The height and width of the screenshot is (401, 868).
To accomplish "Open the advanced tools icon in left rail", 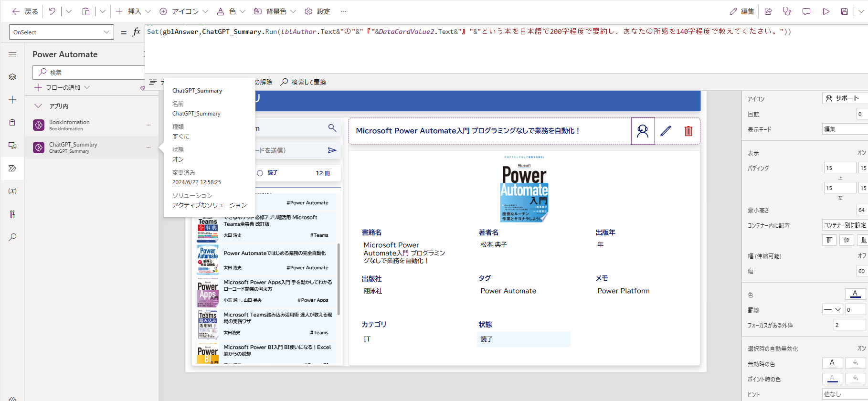I will point(12,214).
